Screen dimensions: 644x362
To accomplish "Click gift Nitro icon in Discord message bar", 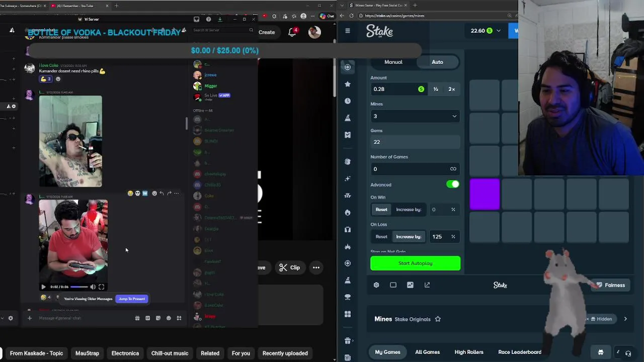I will 137,318.
